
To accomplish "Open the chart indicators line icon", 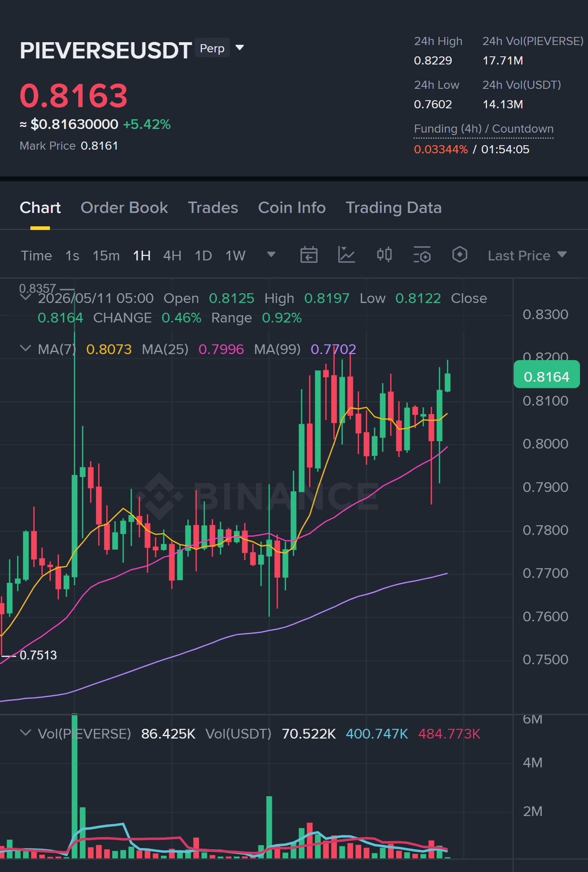I will [346, 255].
